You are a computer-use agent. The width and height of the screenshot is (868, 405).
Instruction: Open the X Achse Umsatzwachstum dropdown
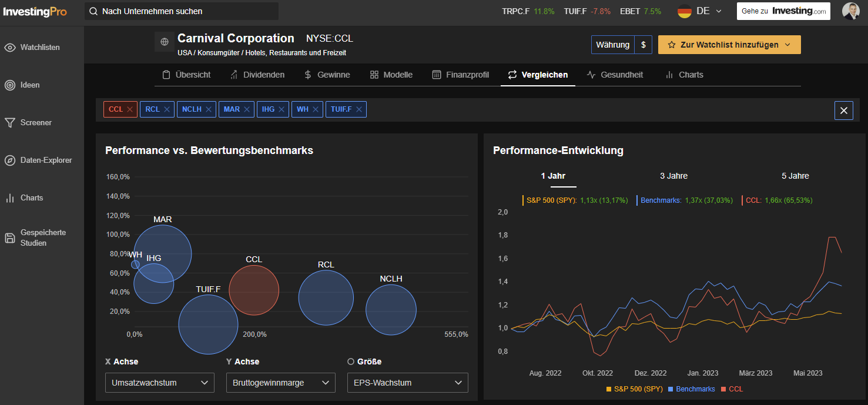[160, 383]
